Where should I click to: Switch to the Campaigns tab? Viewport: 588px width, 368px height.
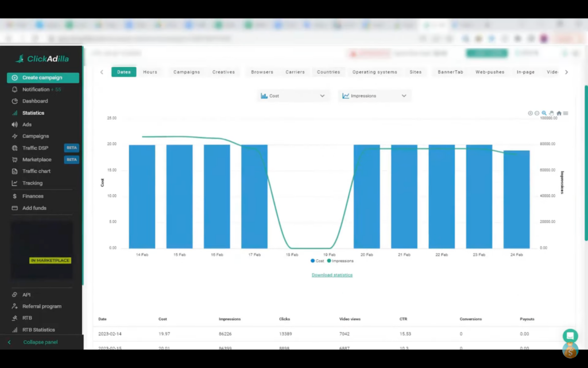pyautogui.click(x=187, y=72)
